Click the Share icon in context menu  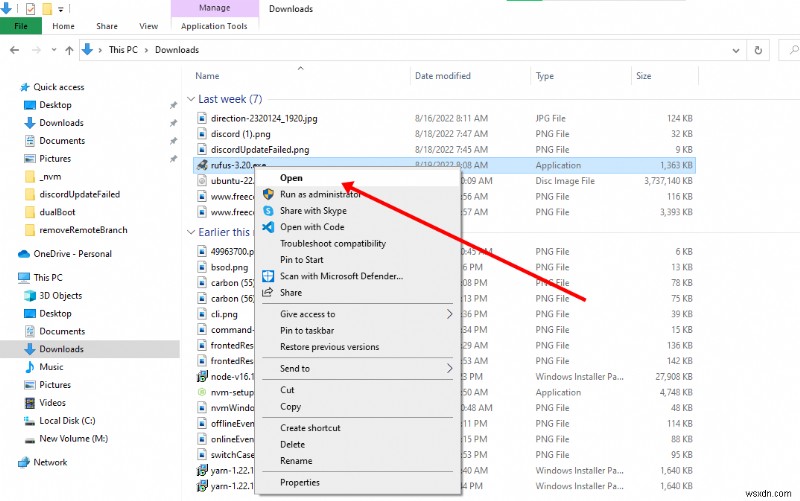click(268, 292)
